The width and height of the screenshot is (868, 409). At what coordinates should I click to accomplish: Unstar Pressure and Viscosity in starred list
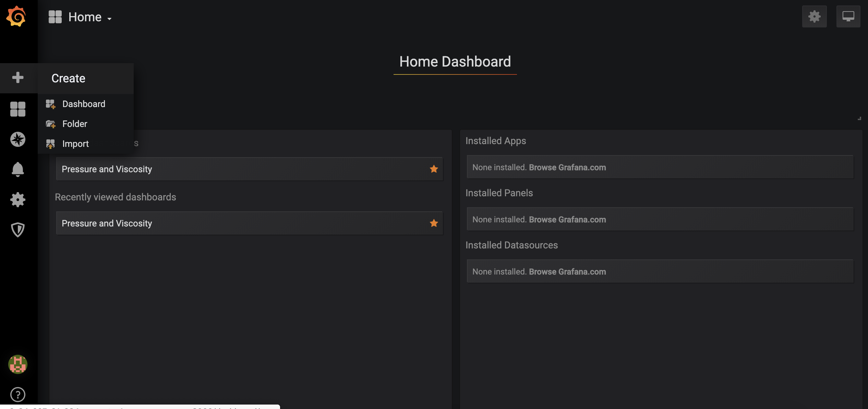pos(434,169)
